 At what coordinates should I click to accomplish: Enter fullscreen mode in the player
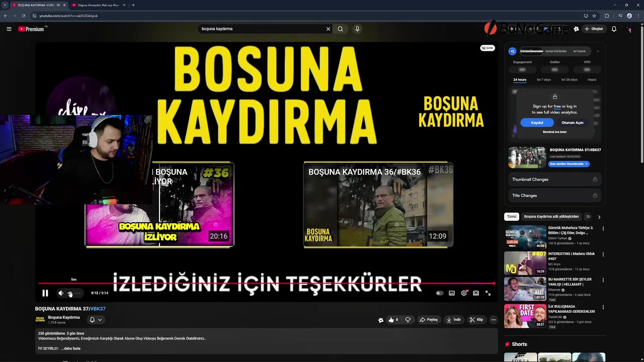pos(488,293)
